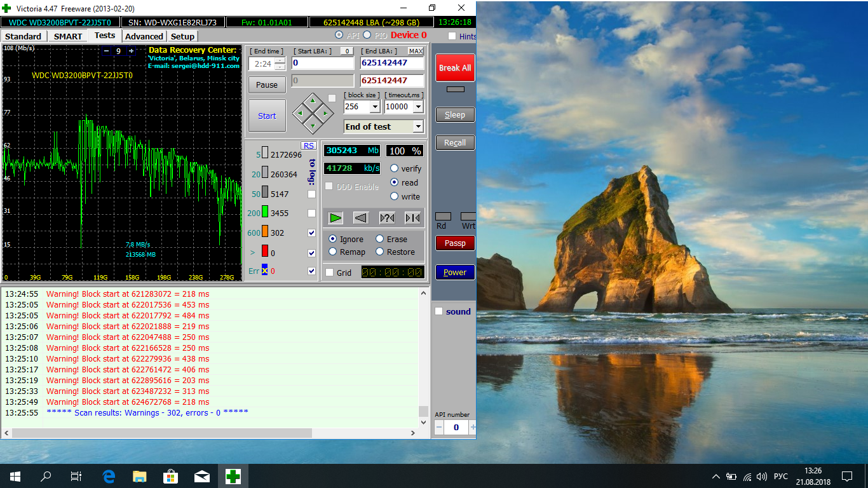This screenshot has width=868, height=488.
Task: Select the verify radio button
Action: tap(395, 168)
